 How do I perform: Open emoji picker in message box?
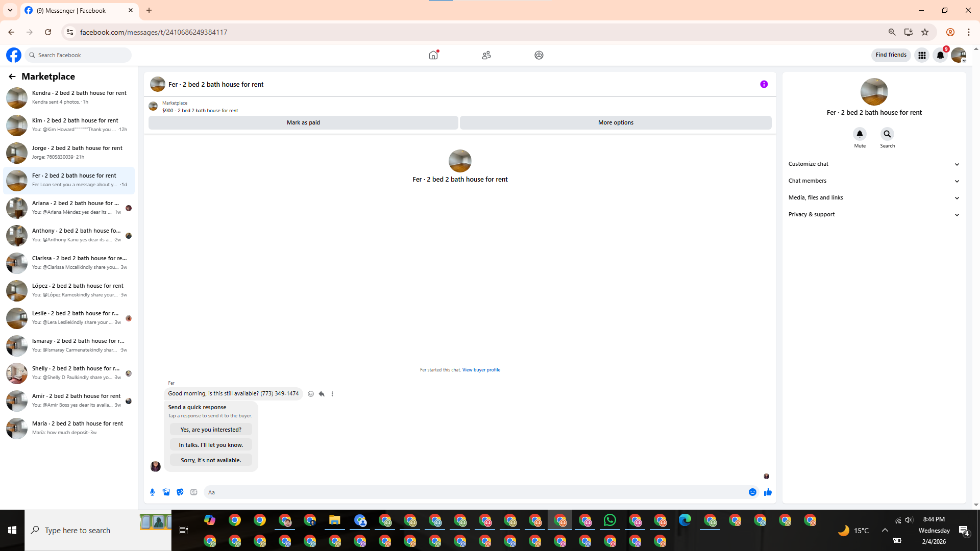[752, 492]
